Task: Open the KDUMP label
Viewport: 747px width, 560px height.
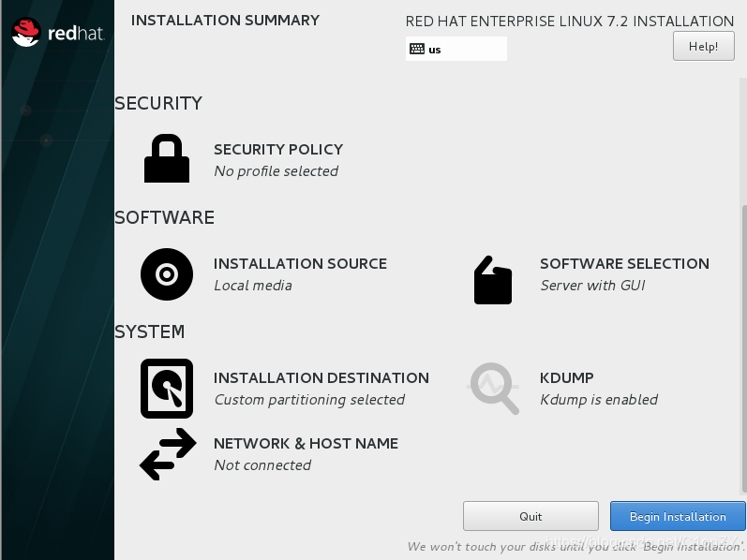Action: 566,378
